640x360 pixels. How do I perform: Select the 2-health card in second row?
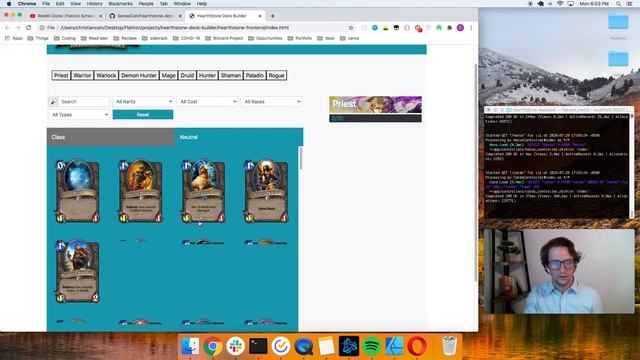(x=78, y=271)
